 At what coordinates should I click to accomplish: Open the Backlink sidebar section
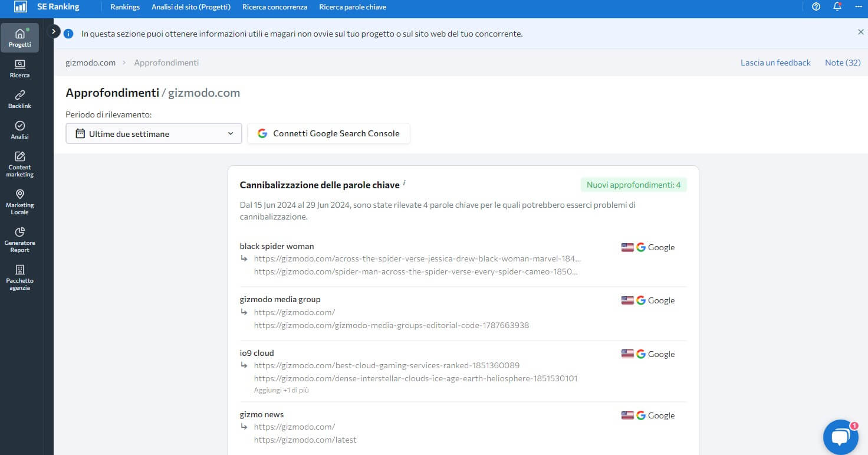point(19,99)
